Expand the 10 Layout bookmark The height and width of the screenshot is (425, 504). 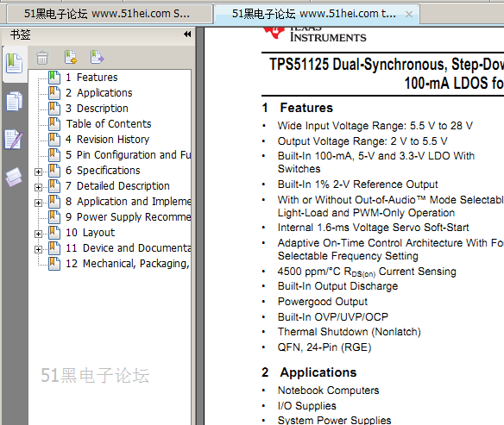coord(38,234)
